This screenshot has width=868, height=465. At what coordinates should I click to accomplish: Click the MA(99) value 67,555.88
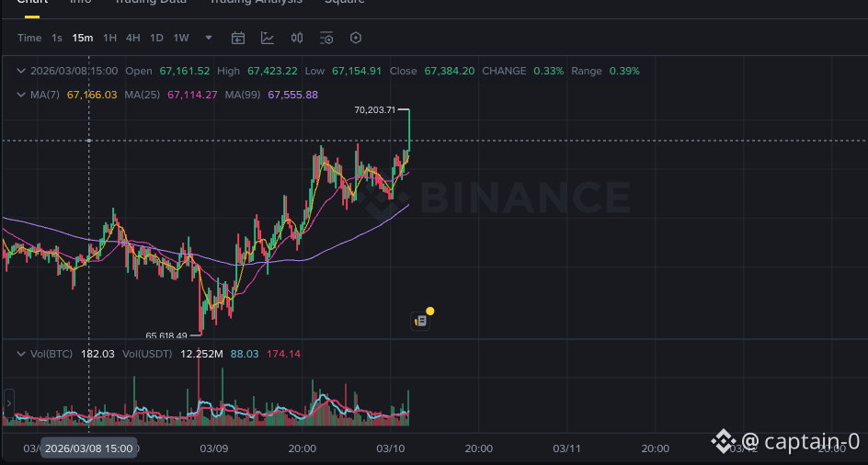click(x=292, y=95)
